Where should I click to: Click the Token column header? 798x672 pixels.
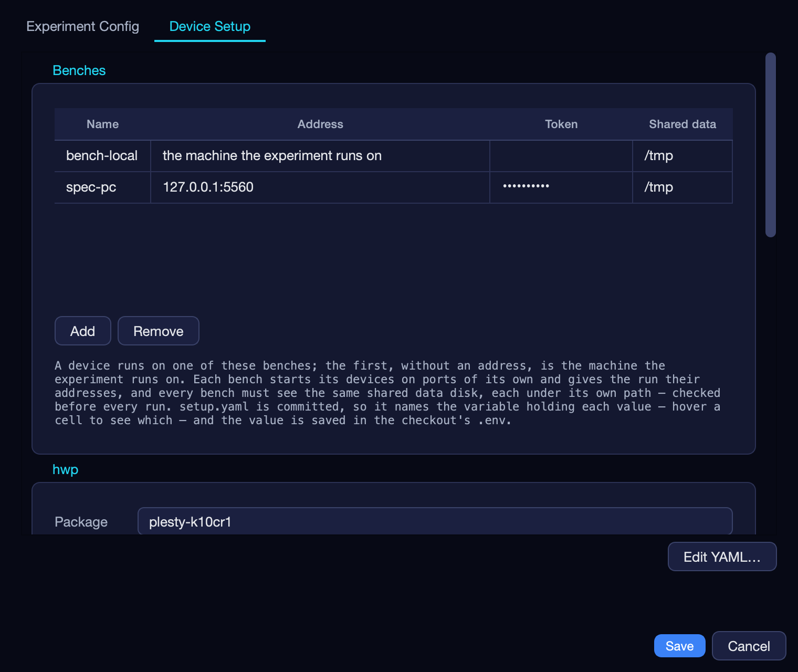[x=561, y=124]
